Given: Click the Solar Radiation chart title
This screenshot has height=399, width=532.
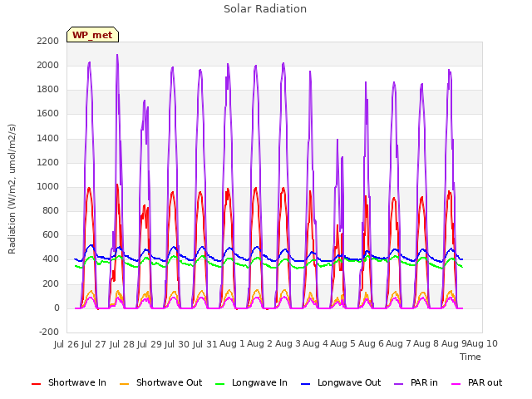Looking at the screenshot, I should (x=265, y=9).
